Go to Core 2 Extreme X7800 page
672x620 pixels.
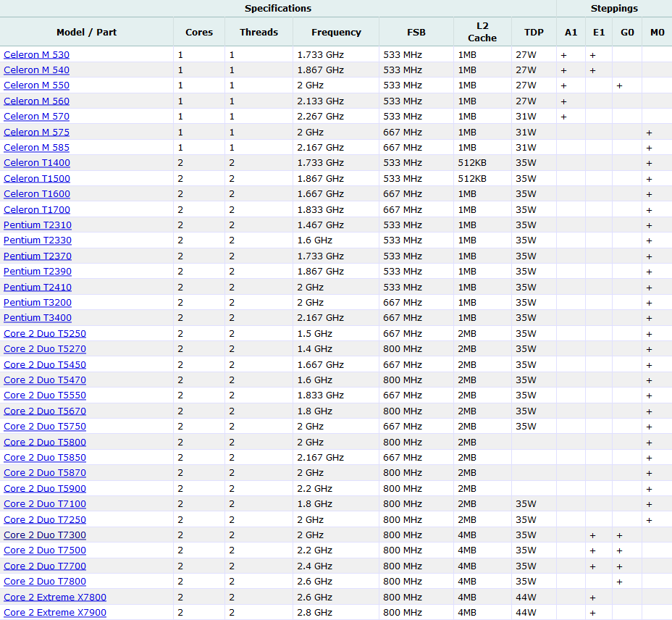(x=55, y=598)
